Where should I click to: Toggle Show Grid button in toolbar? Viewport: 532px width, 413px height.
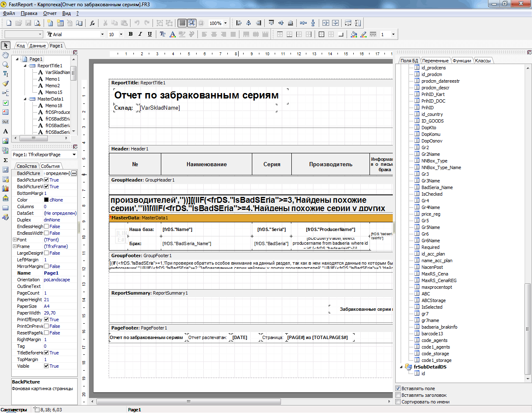(x=182, y=23)
